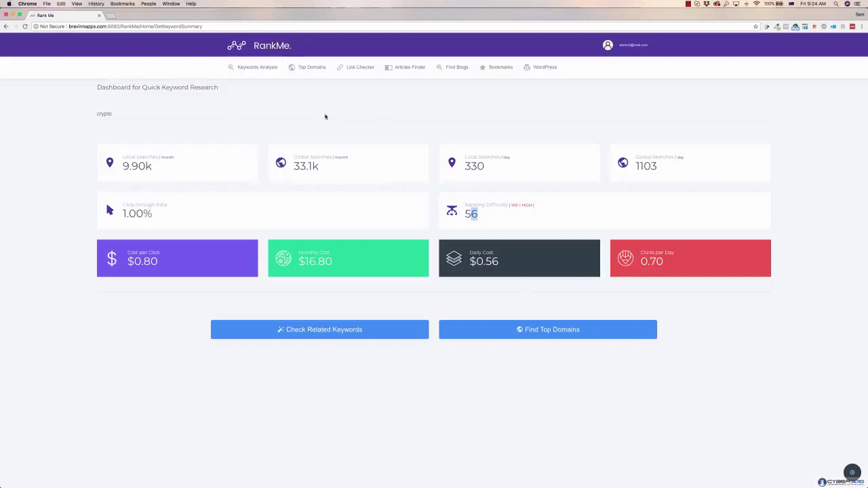The height and width of the screenshot is (488, 868).
Task: Click the Monthly Cost globe icon
Action: point(283,258)
